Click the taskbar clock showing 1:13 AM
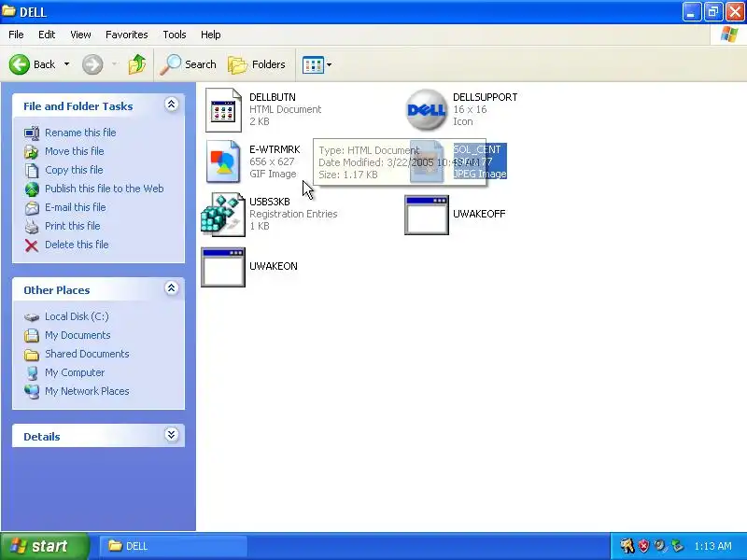Viewport: 747px width, 560px height. [x=712, y=546]
